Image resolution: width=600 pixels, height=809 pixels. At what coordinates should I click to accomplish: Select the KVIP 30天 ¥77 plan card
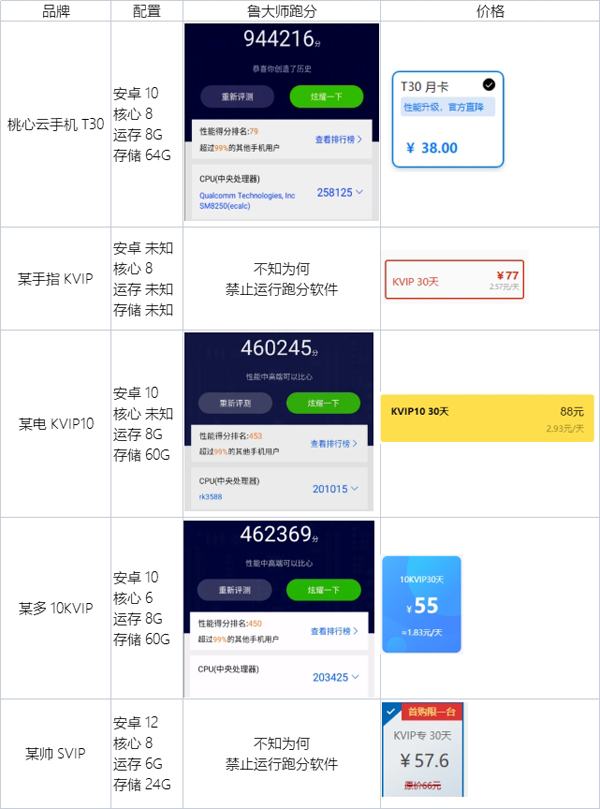(x=454, y=280)
